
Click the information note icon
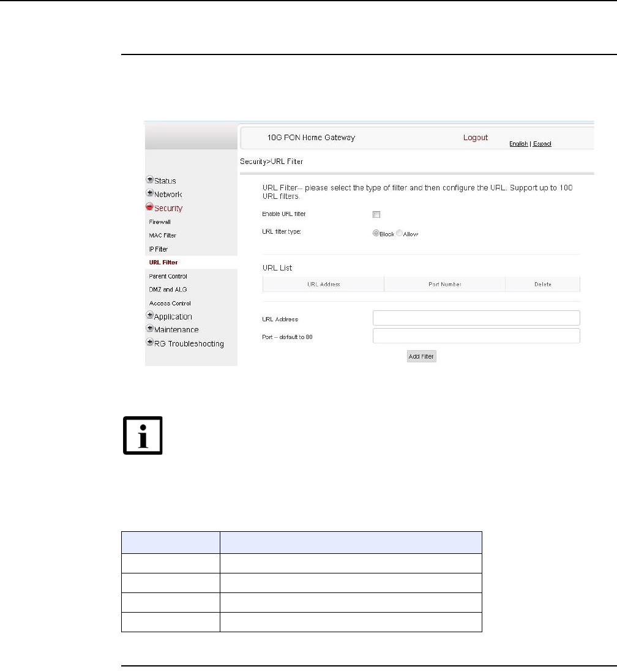coord(143,435)
